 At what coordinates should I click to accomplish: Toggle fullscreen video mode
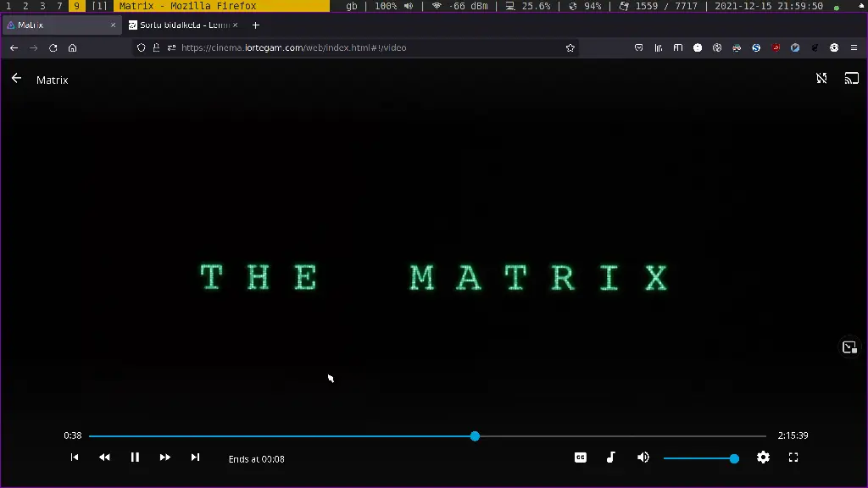pos(793,457)
